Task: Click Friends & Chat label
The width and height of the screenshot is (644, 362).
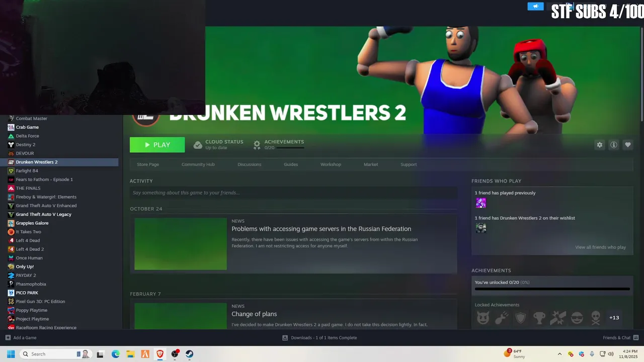Action: 616,338
